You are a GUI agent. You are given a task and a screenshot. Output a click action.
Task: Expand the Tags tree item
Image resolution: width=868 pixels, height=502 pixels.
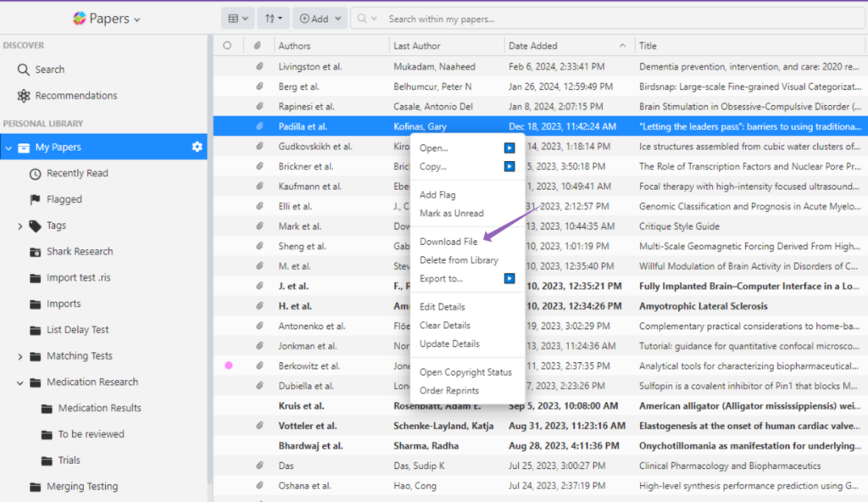(x=20, y=226)
